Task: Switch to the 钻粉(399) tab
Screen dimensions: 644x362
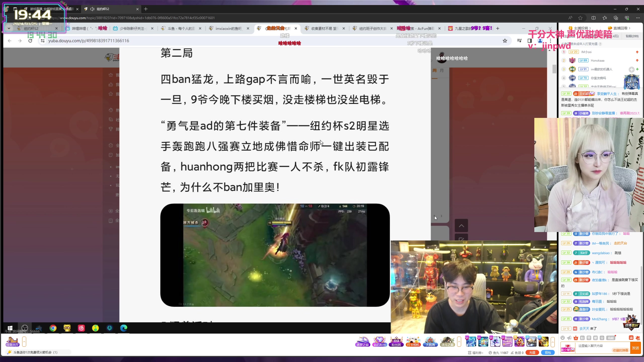Action: (x=632, y=36)
